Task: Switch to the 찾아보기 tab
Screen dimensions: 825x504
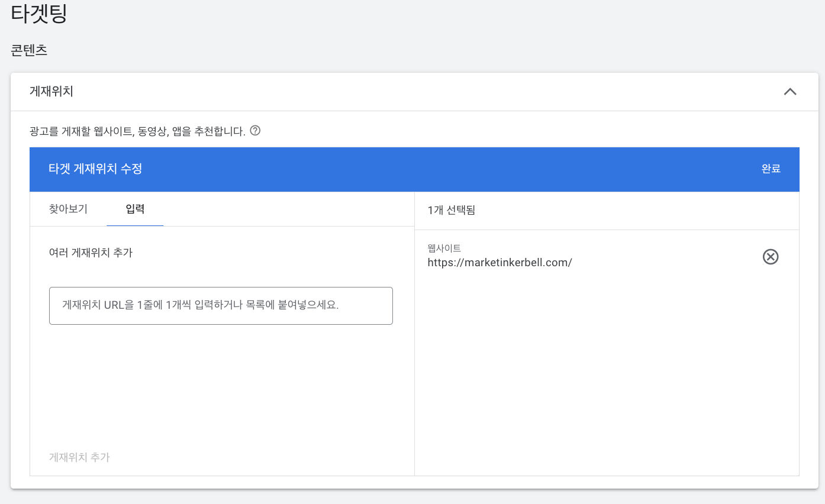Action: tap(67, 209)
